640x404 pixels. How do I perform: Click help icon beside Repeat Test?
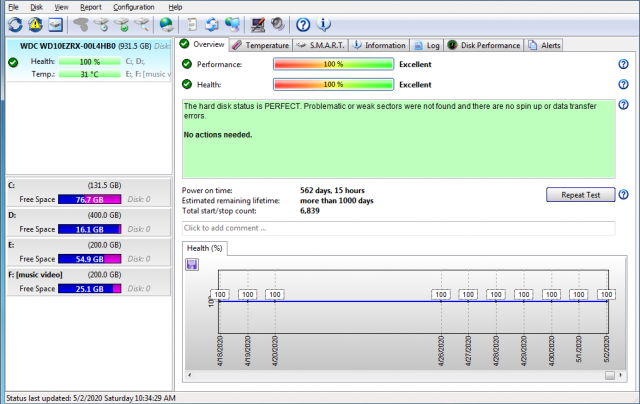pos(624,195)
